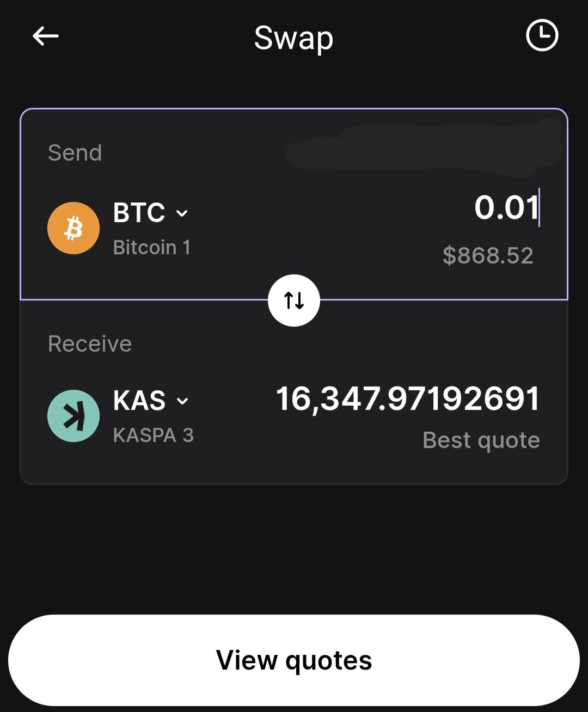Go back using the left arrow
This screenshot has width=588, height=712.
click(46, 36)
